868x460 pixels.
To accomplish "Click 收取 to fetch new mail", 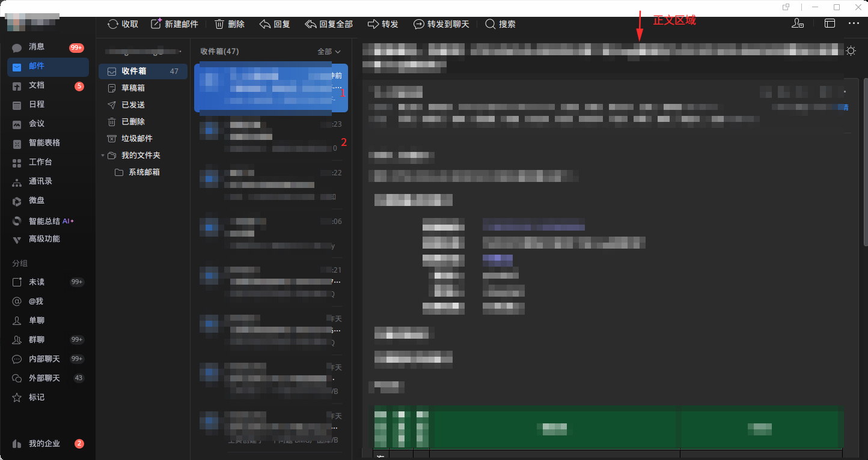I will tap(123, 24).
